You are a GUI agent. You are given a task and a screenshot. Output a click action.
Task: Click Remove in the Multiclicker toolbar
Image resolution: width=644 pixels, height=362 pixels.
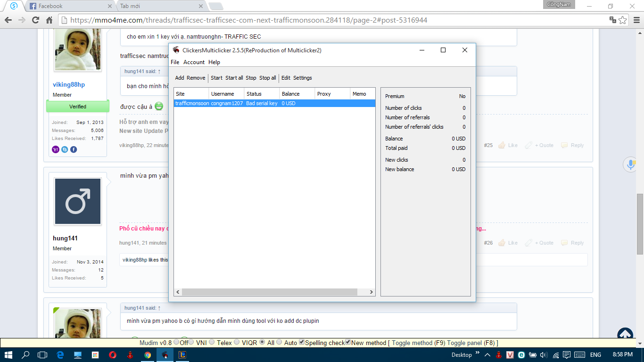coord(196,78)
